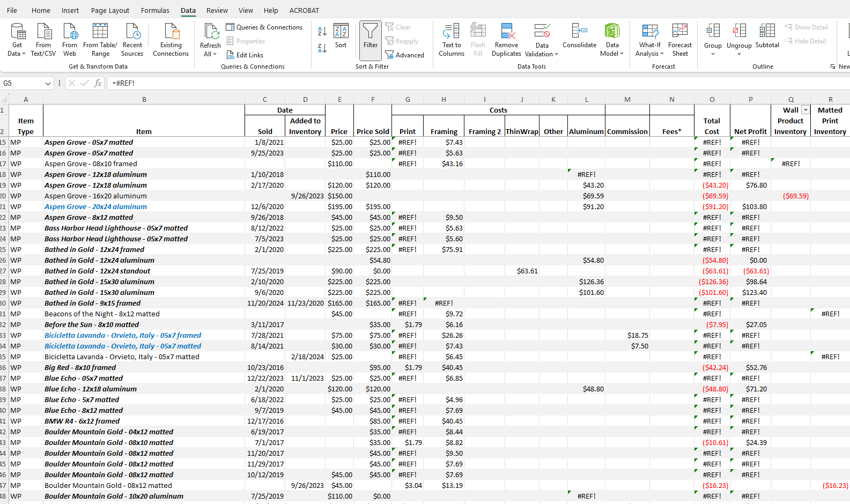850x504 pixels.
Task: Open Advanced filter options
Action: pyautogui.click(x=405, y=55)
